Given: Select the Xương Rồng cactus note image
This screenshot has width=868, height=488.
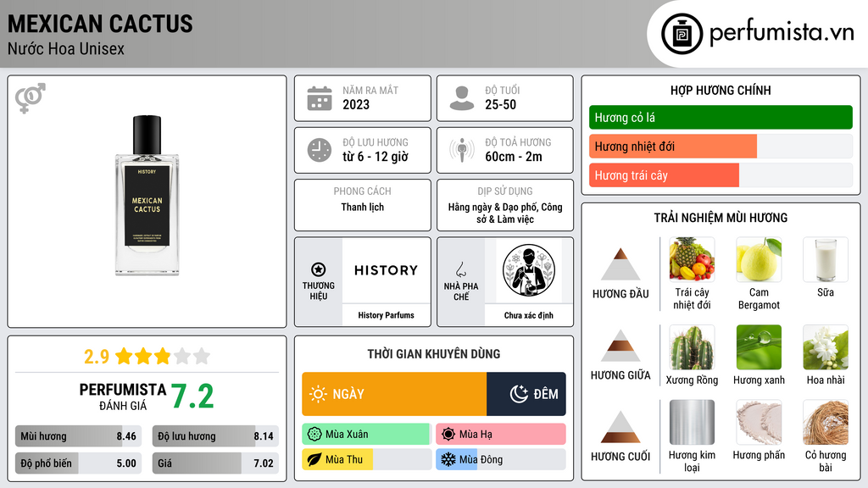Looking at the screenshot, I should [x=692, y=347].
